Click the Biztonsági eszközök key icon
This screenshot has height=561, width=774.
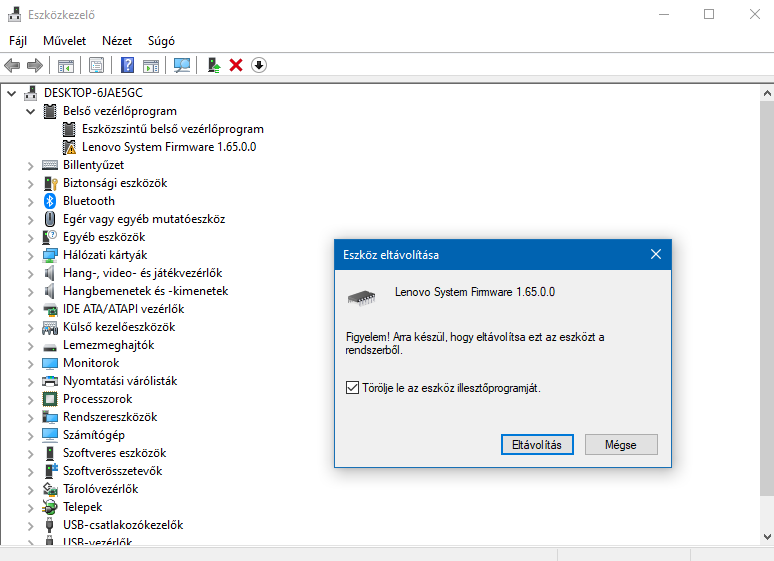50,183
